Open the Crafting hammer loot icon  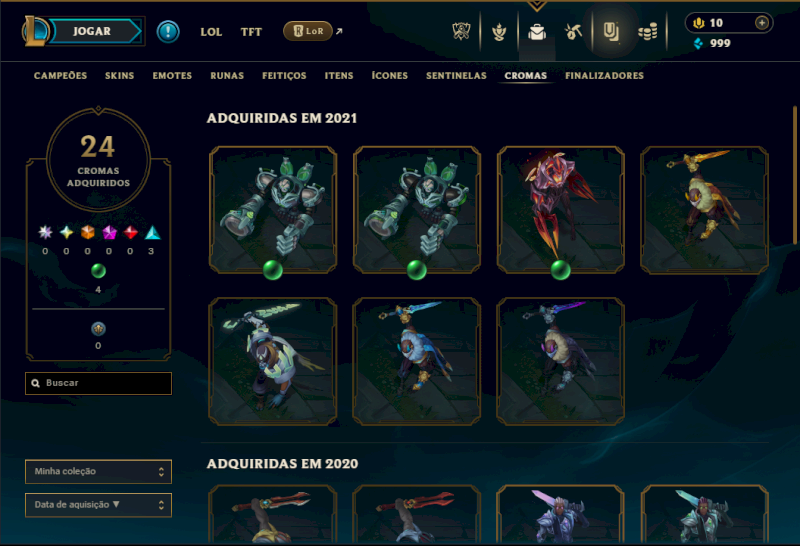pyautogui.click(x=573, y=32)
